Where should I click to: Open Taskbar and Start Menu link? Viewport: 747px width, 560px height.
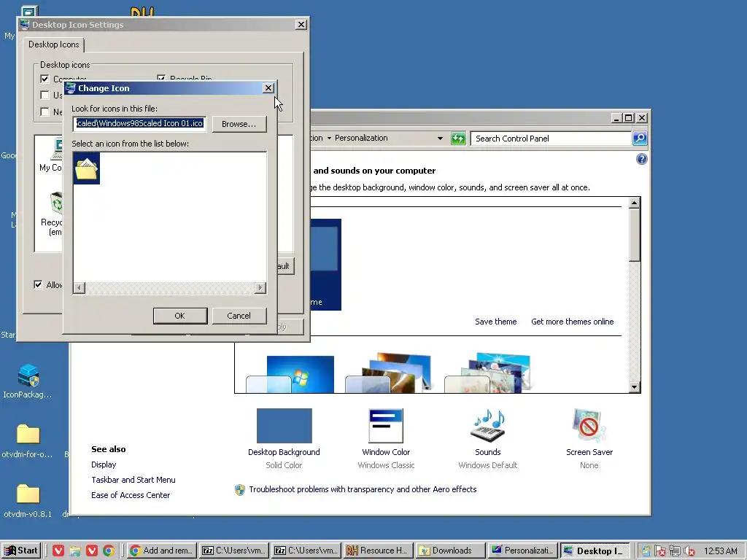pyautogui.click(x=133, y=480)
